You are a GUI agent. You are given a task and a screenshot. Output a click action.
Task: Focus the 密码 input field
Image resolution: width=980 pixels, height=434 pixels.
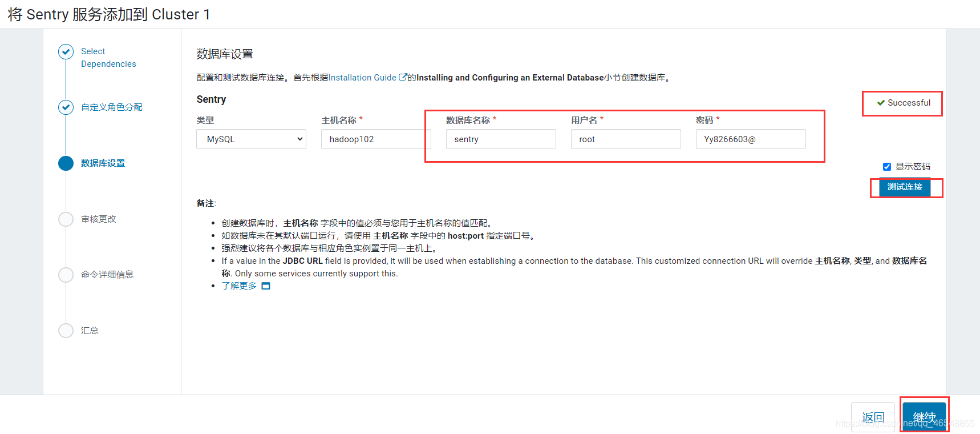point(751,139)
